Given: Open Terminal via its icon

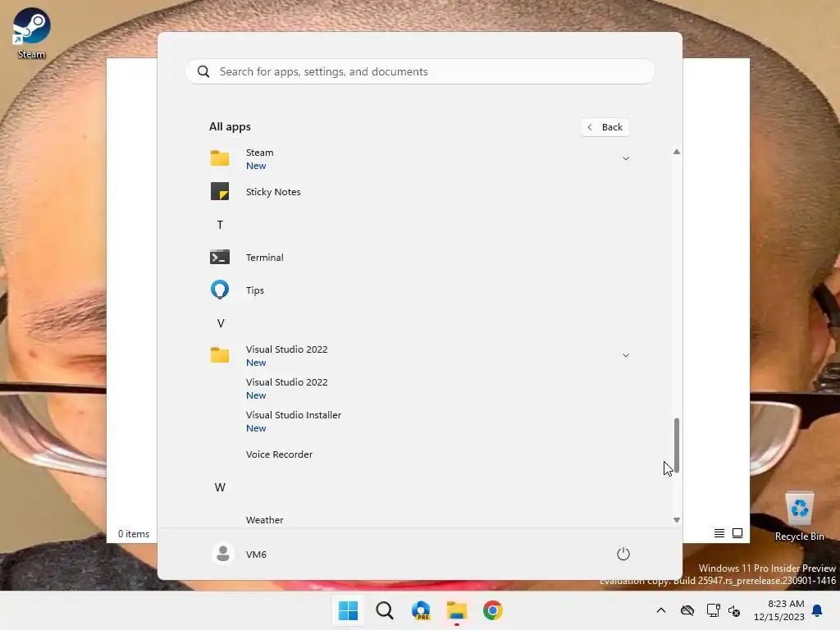Looking at the screenshot, I should click(220, 257).
